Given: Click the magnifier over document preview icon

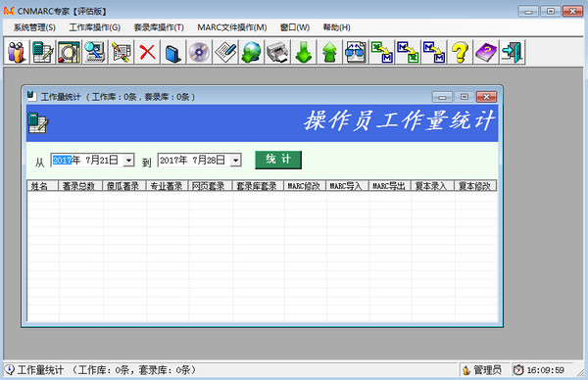Looking at the screenshot, I should [x=69, y=52].
